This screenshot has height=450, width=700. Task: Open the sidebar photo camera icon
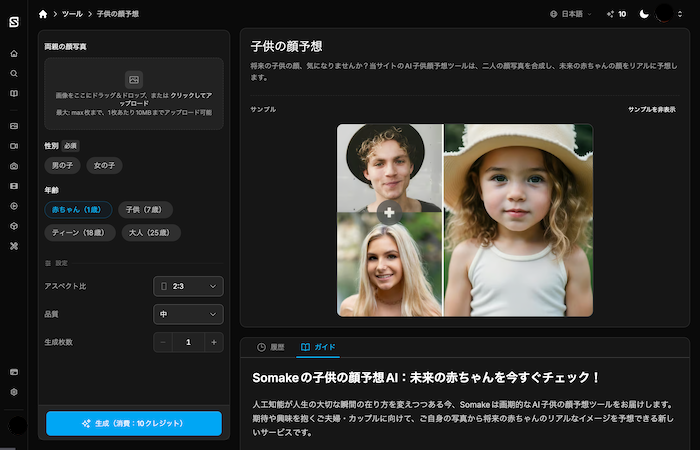click(14, 166)
